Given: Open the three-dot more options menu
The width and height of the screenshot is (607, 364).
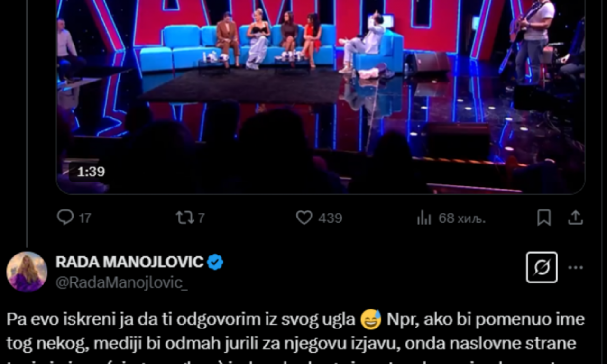Looking at the screenshot, I should tap(575, 267).
